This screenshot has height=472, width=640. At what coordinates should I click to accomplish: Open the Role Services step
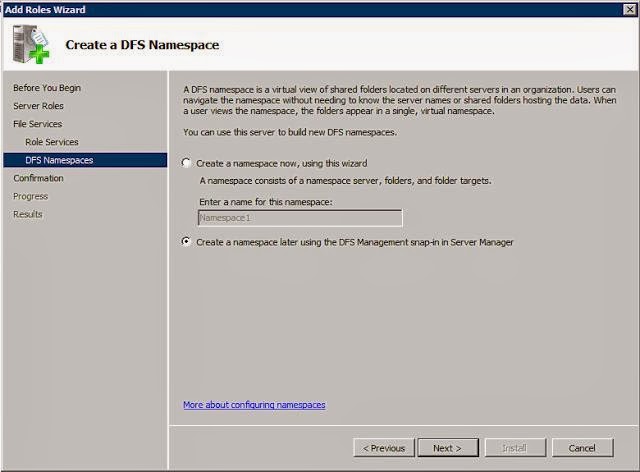click(52, 142)
